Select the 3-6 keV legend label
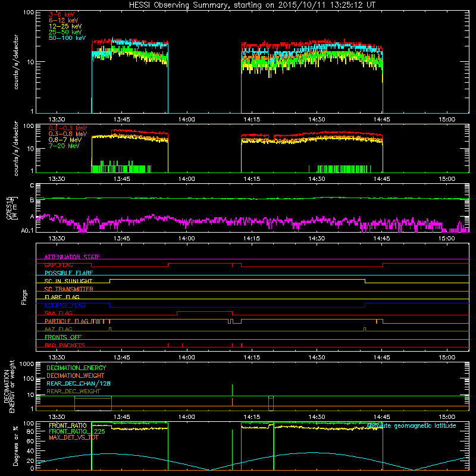Screen dimensions: 476x476 (62, 14)
